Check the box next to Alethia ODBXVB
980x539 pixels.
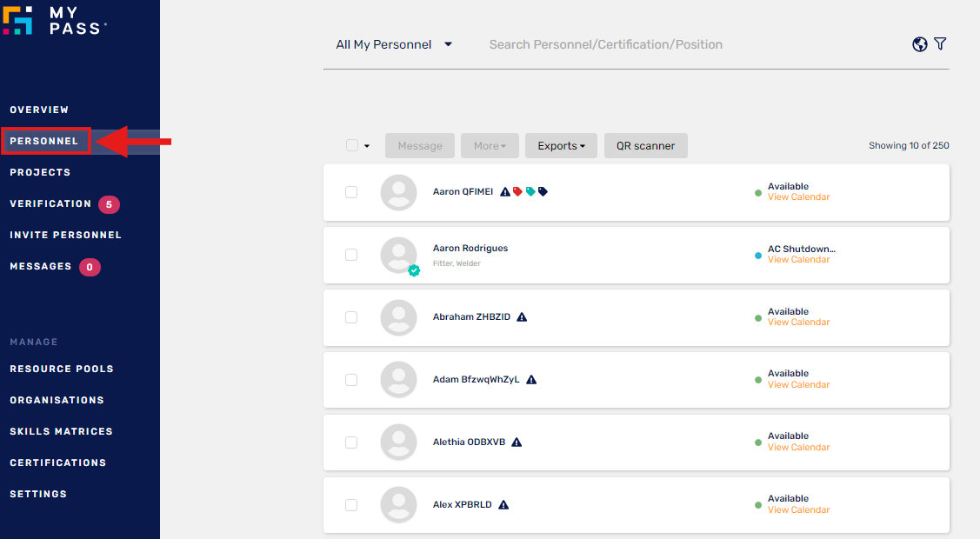[351, 443]
